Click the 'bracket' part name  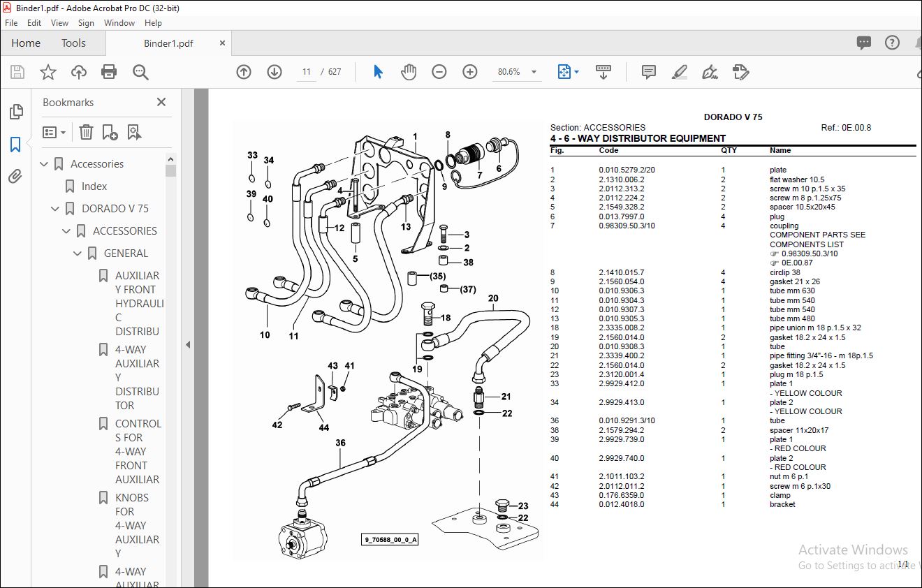pyautogui.click(x=782, y=504)
